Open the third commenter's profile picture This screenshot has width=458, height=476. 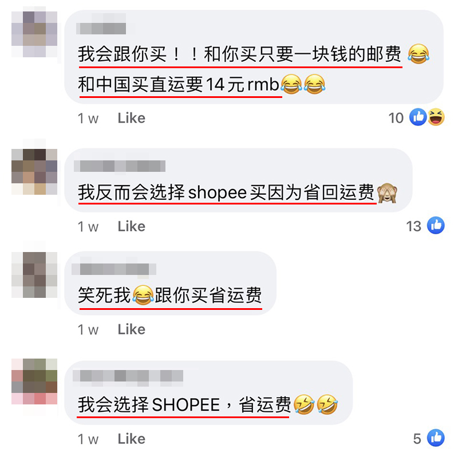tap(34, 275)
